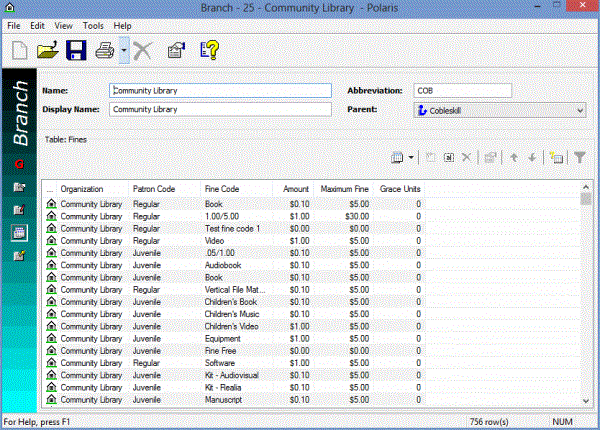Click the Name input field

220,91
